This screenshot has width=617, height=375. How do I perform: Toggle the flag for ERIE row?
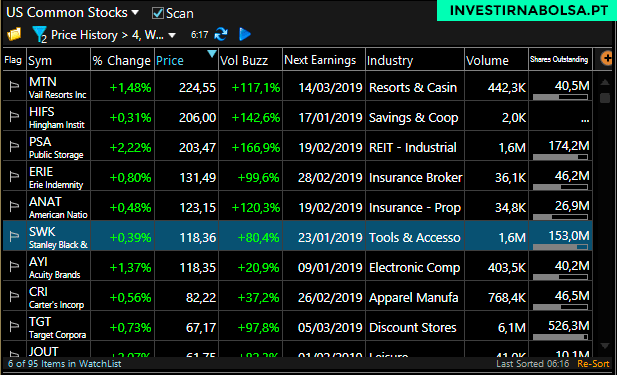click(14, 176)
